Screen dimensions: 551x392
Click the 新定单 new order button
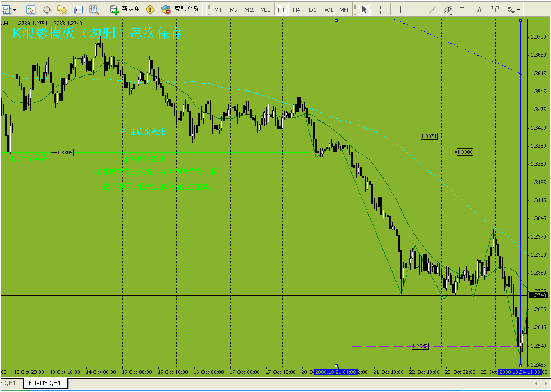[x=125, y=9]
